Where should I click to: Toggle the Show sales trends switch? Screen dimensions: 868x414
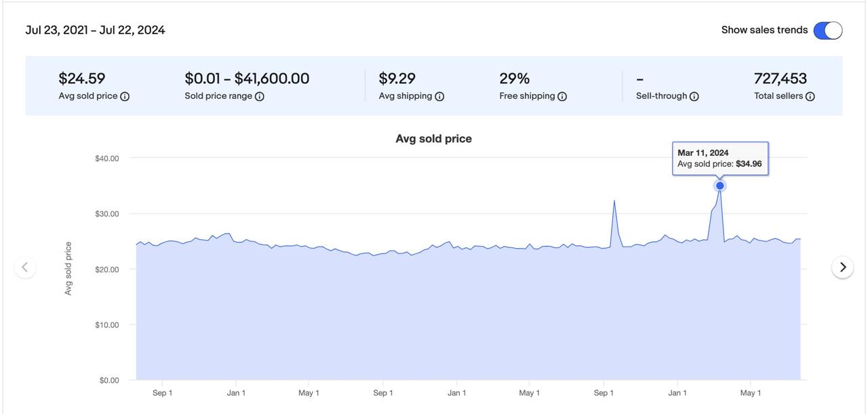tap(828, 30)
